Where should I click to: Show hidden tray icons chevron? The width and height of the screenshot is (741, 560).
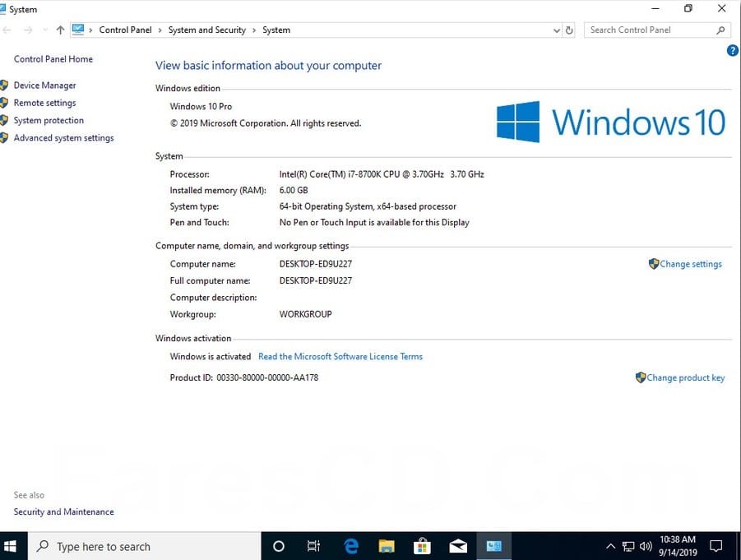pyautogui.click(x=610, y=546)
